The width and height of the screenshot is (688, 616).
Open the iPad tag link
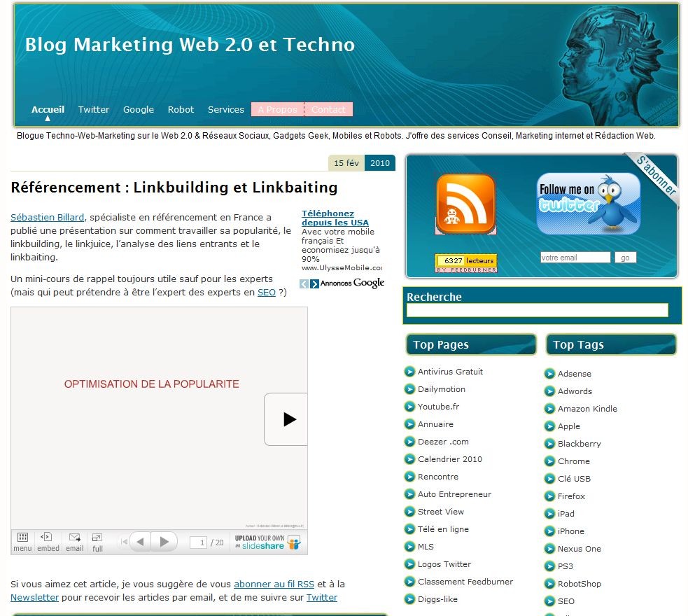click(x=566, y=514)
